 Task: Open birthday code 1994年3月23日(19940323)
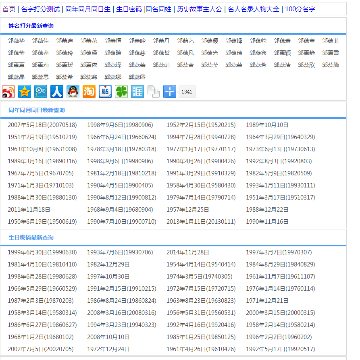click(x=121, y=325)
